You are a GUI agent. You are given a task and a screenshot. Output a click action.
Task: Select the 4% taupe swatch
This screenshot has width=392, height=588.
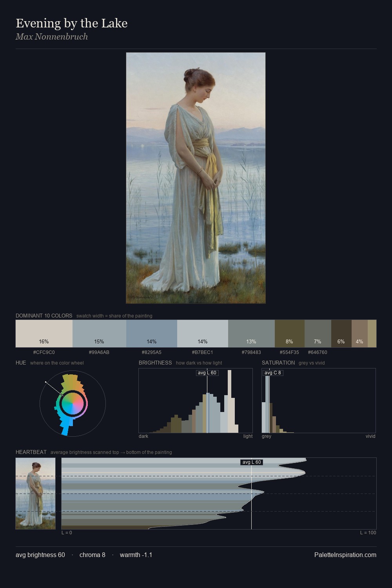(359, 334)
